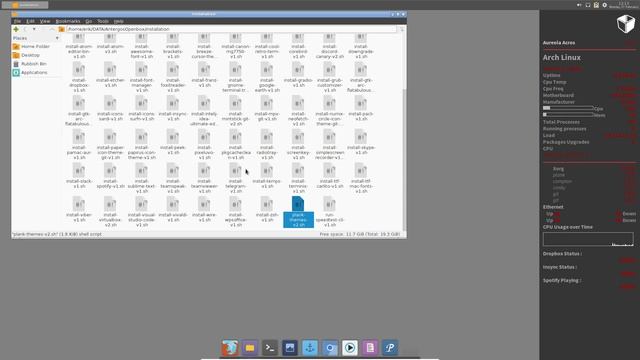Image resolution: width=640 pixels, height=360 pixels.
Task: Select install-skype-v1.sh file
Action: (361, 142)
